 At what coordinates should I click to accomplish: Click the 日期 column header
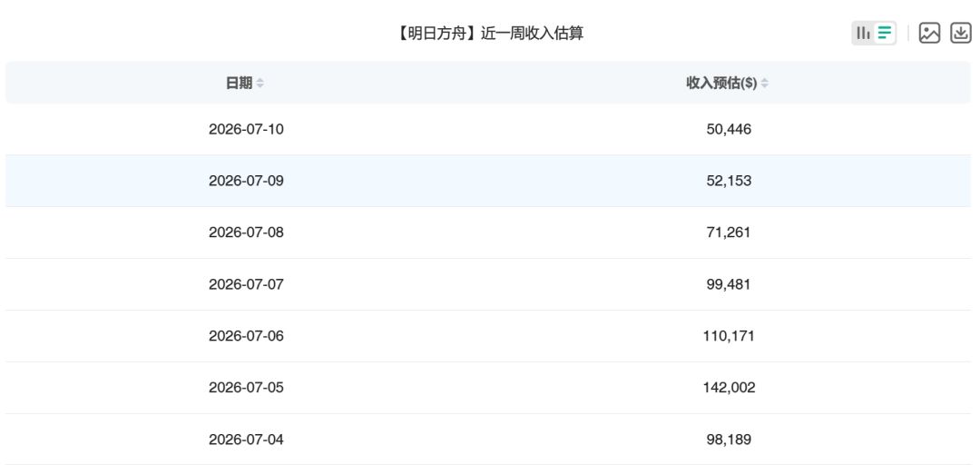click(240, 83)
